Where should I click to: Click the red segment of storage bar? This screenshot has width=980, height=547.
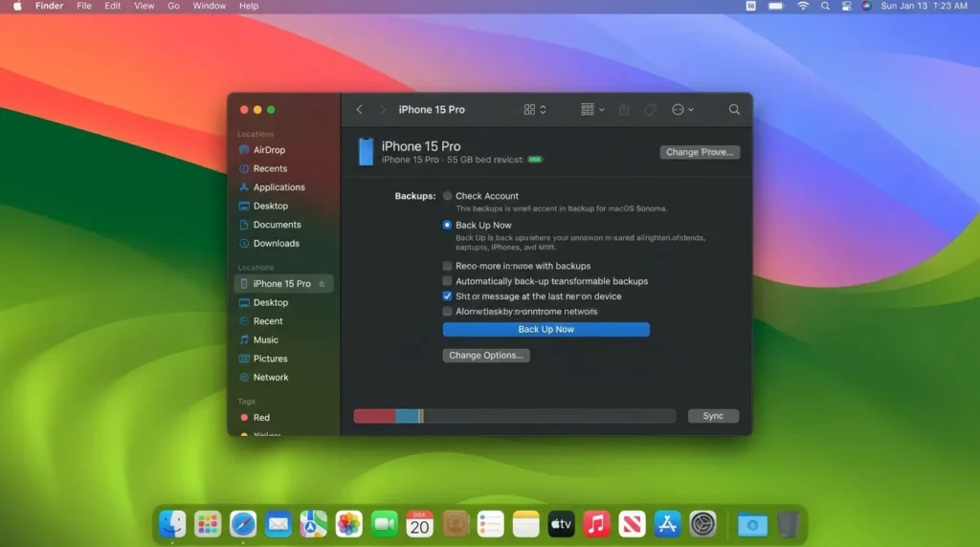374,416
